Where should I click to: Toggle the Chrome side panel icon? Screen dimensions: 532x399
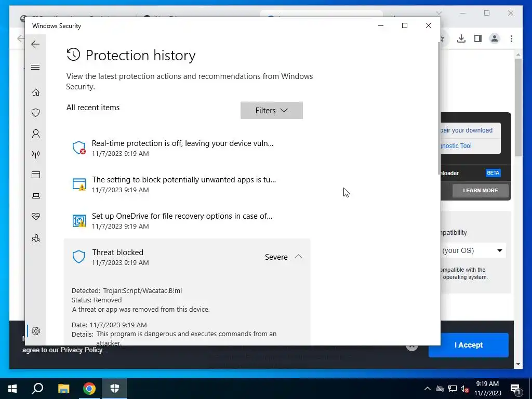point(478,38)
